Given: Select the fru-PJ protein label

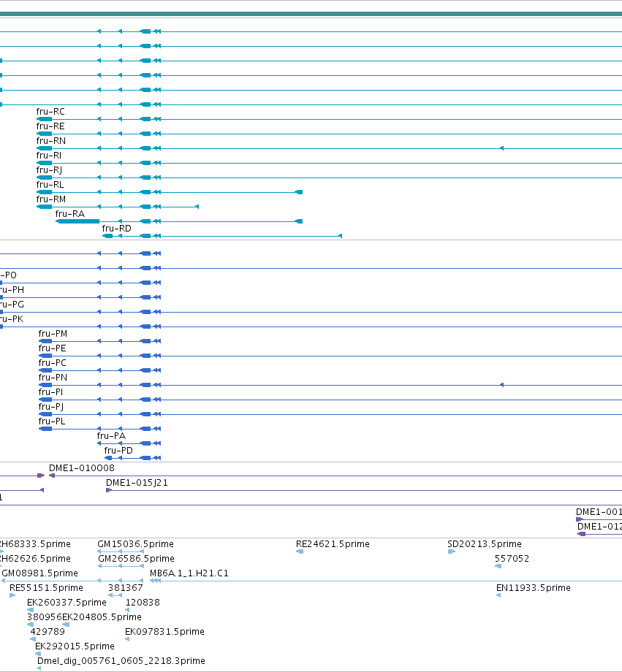Looking at the screenshot, I should click(51, 407).
